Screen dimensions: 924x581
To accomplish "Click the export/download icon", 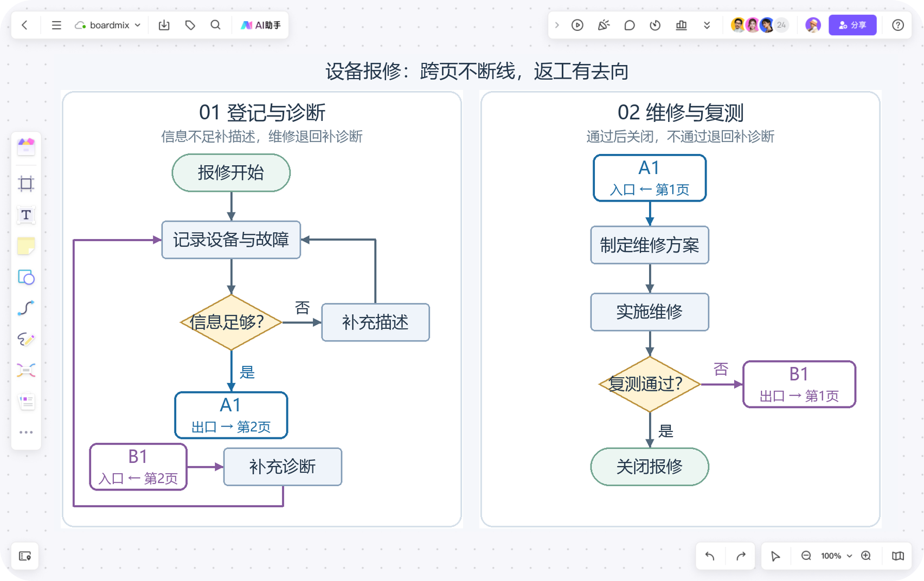I will 164,25.
